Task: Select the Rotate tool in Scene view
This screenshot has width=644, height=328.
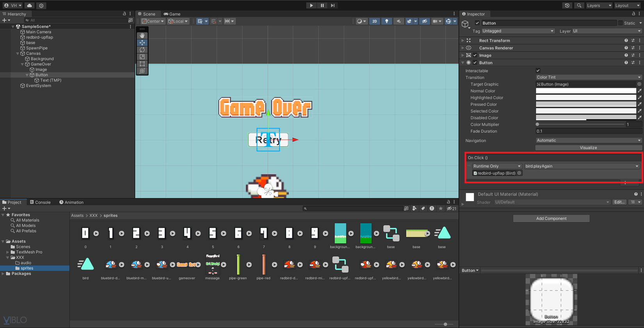Action: click(x=142, y=50)
